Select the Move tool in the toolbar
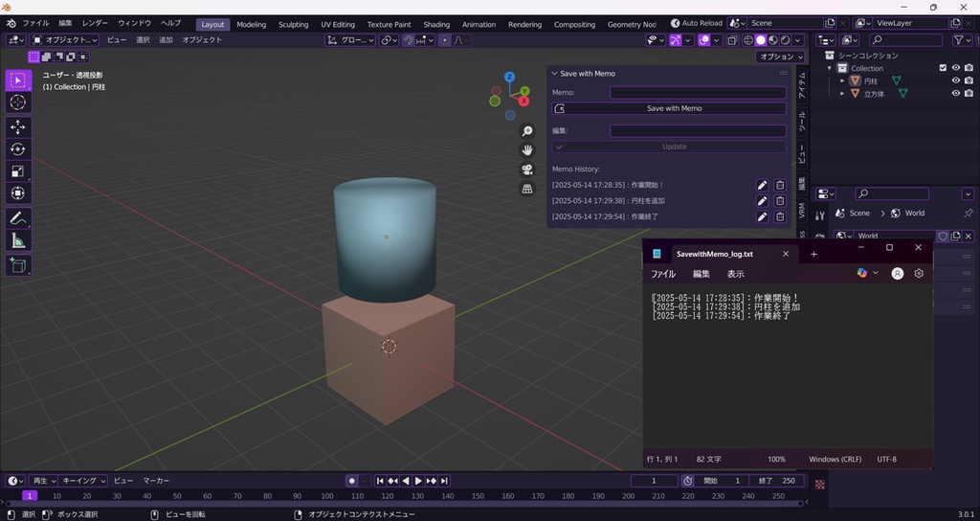The width and height of the screenshot is (980, 521). [x=18, y=126]
